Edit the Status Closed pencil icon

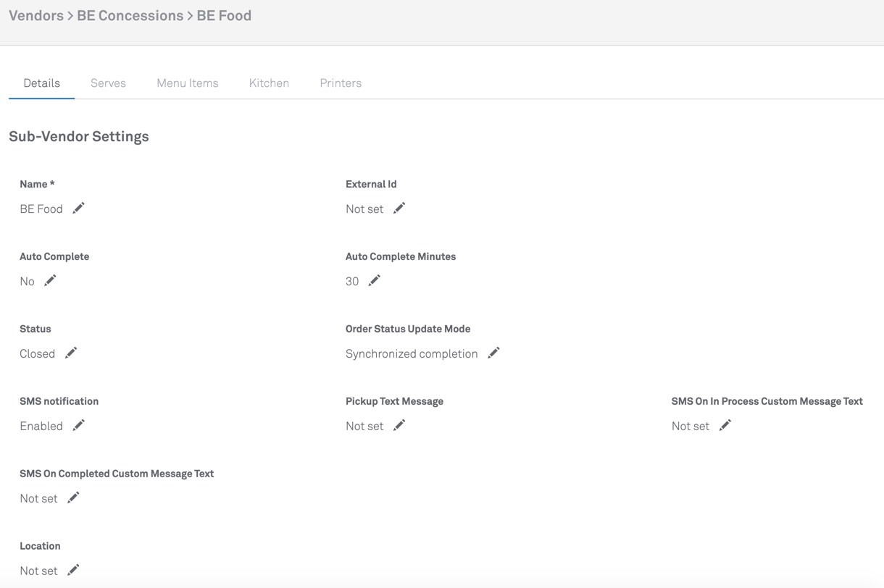pos(71,353)
